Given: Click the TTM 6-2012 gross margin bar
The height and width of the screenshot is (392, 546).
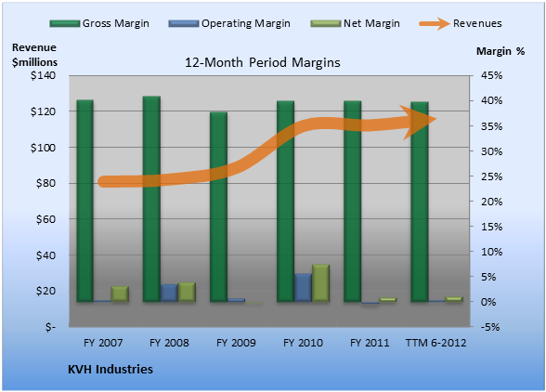Looking at the screenshot, I should 420,202.
